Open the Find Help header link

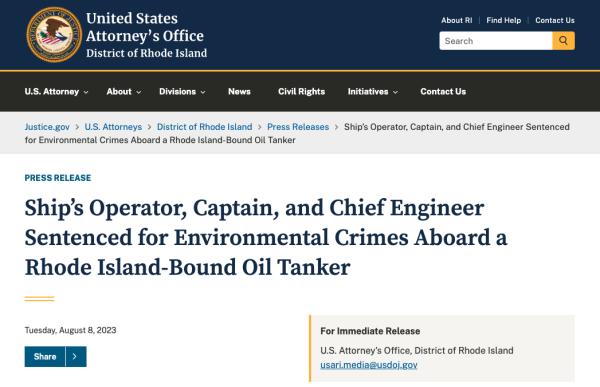504,20
